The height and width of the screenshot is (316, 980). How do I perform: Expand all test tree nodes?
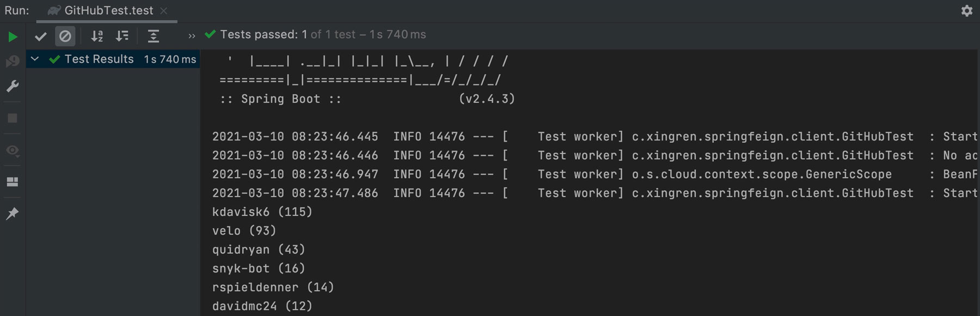pyautogui.click(x=154, y=37)
